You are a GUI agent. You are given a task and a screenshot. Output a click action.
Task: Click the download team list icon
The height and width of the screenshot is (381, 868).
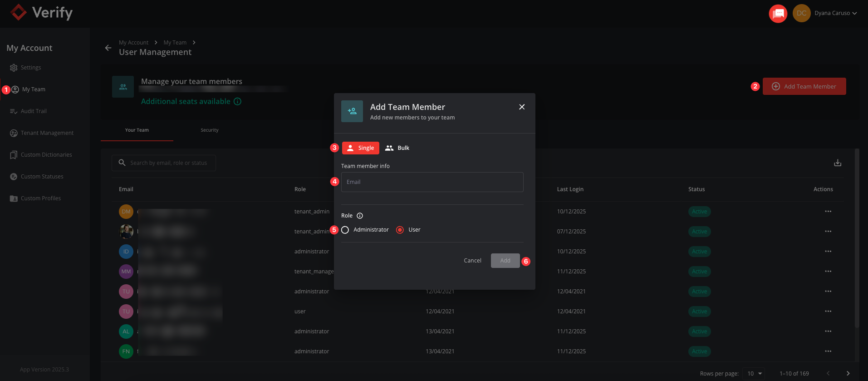pos(837,163)
